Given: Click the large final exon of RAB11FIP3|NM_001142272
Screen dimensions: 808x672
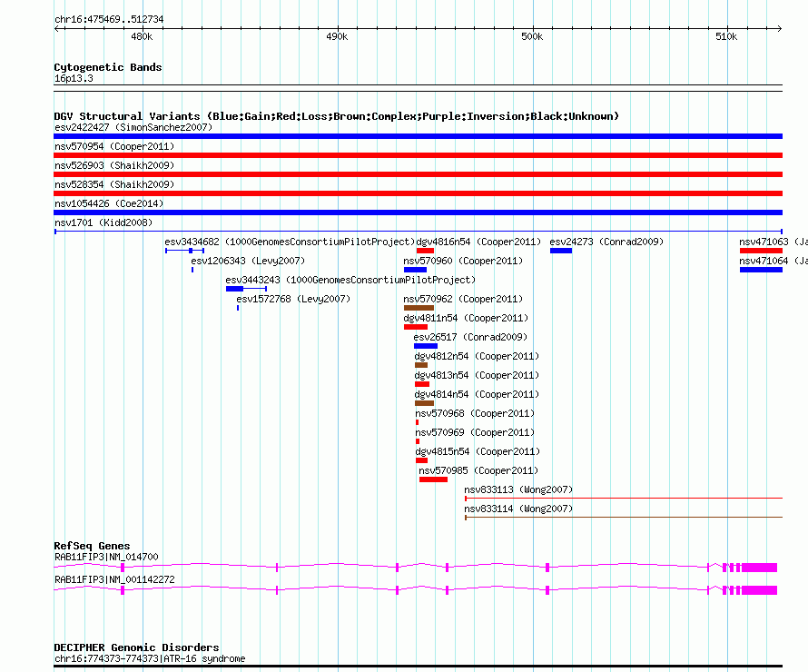Looking at the screenshot, I should pyautogui.click(x=759, y=590).
